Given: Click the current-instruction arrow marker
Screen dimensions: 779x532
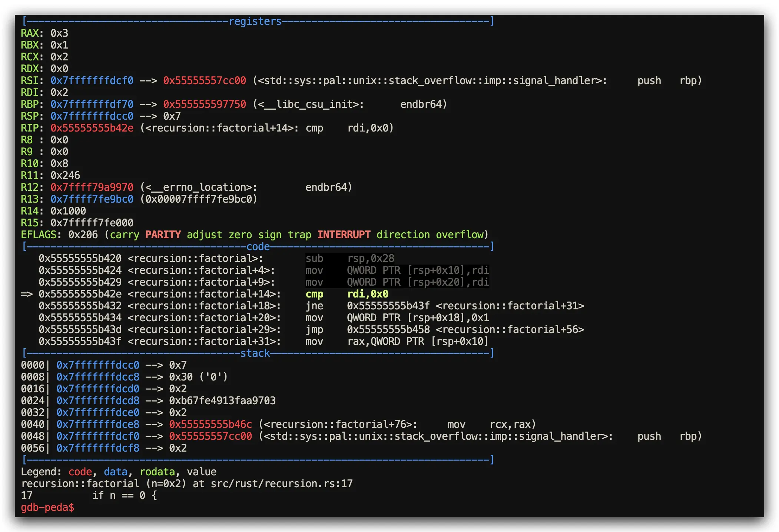Looking at the screenshot, I should coord(27,294).
